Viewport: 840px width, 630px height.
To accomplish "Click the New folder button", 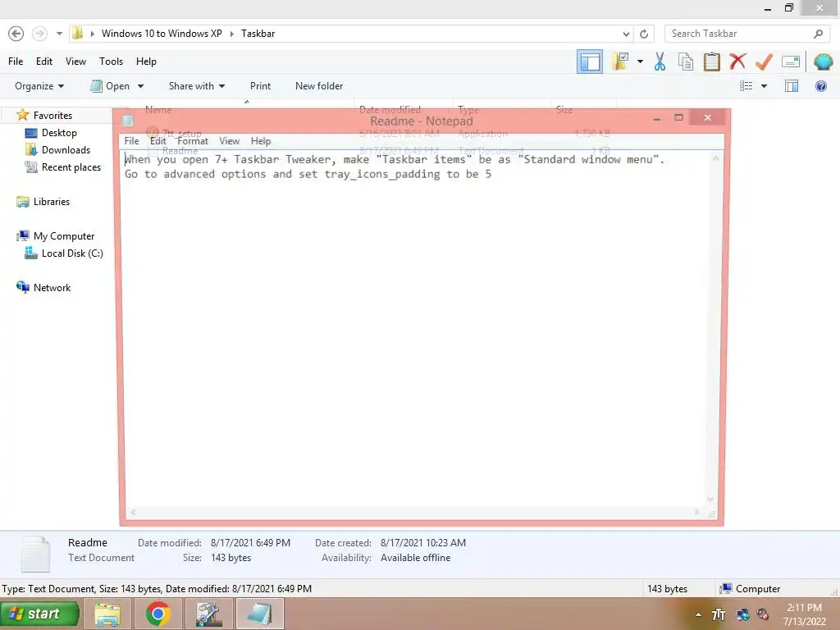I will [x=319, y=86].
